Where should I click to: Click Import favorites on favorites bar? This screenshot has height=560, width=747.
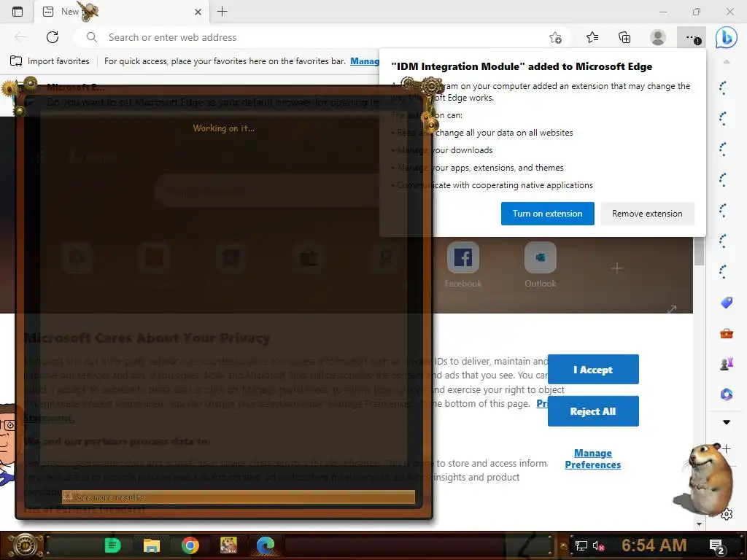[x=50, y=61]
